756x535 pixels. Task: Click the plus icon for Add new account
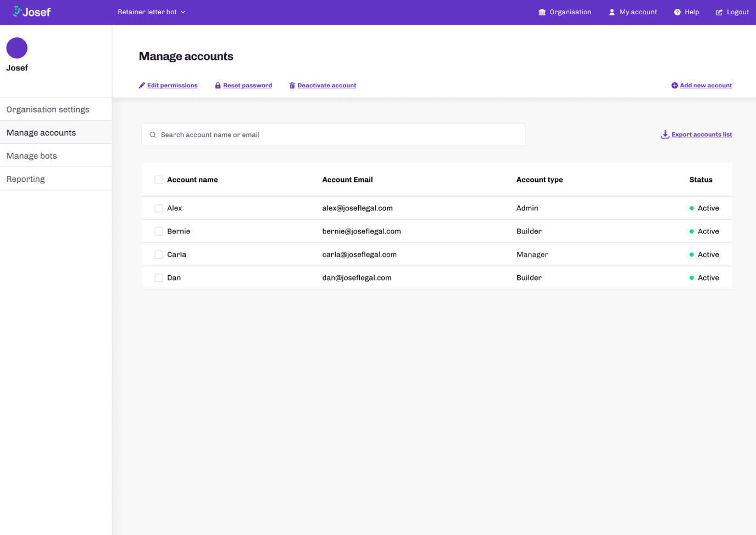click(674, 85)
